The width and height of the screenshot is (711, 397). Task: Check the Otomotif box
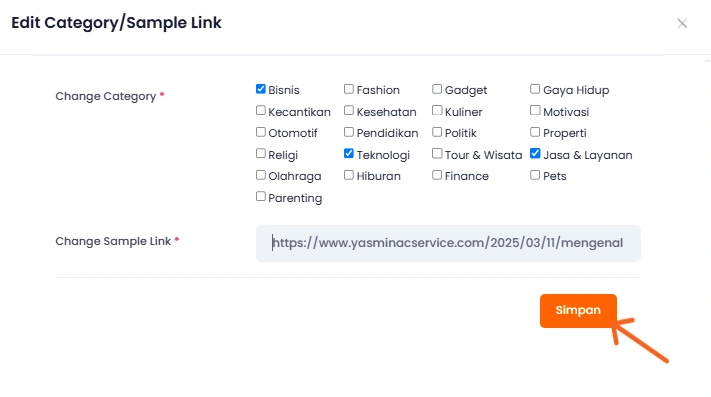261,132
